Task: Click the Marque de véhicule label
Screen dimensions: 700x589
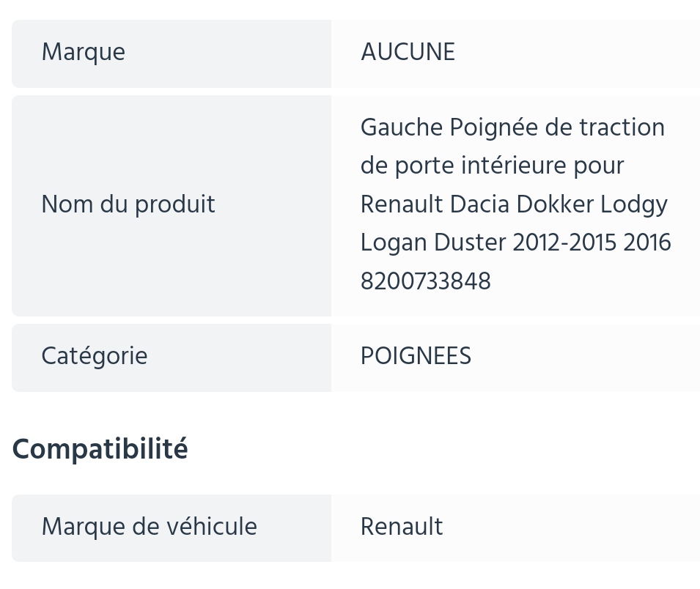Action: tap(149, 527)
